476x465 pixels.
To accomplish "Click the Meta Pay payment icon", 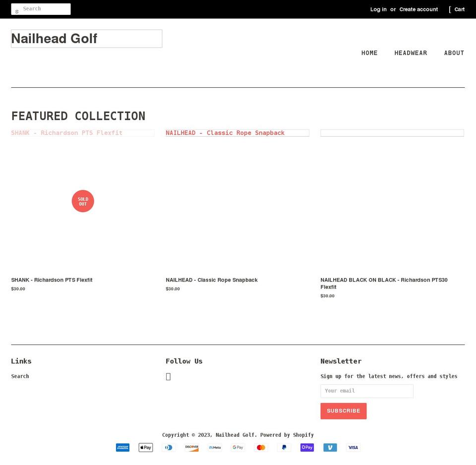I will coord(215,447).
